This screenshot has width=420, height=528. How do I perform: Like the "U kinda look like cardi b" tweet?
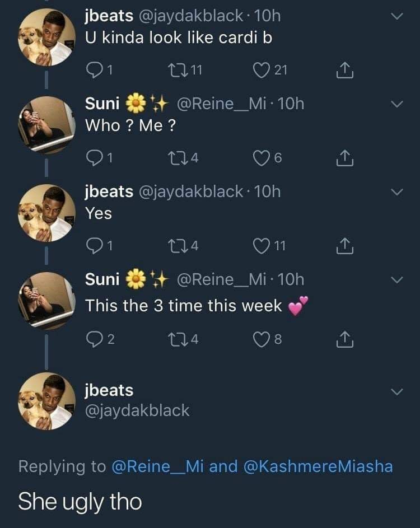(x=262, y=70)
